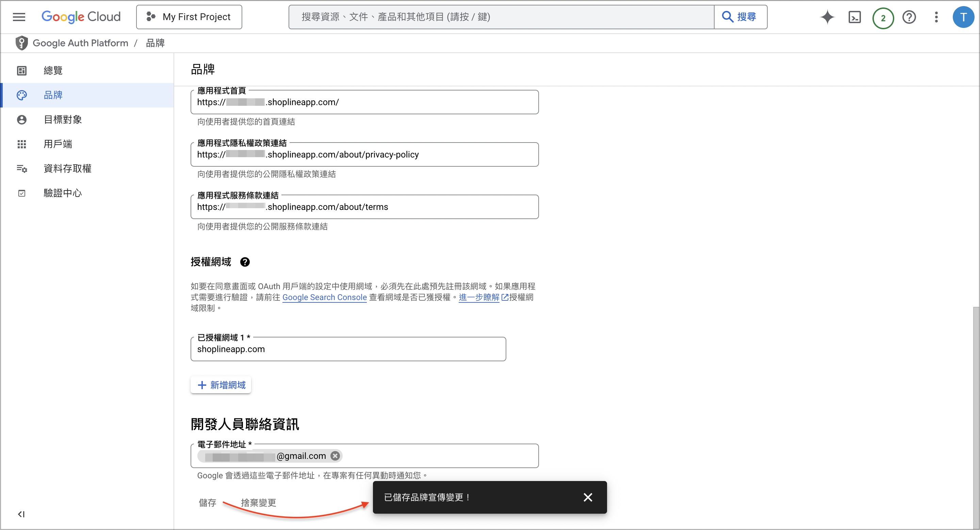The width and height of the screenshot is (980, 530).
Task: Open the 目標對象 audience page
Action: coord(87,119)
